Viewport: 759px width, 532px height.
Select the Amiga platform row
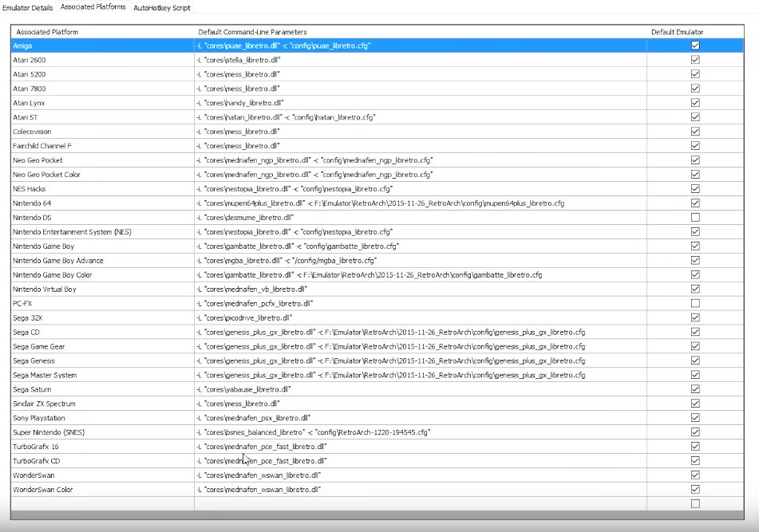[377, 45]
